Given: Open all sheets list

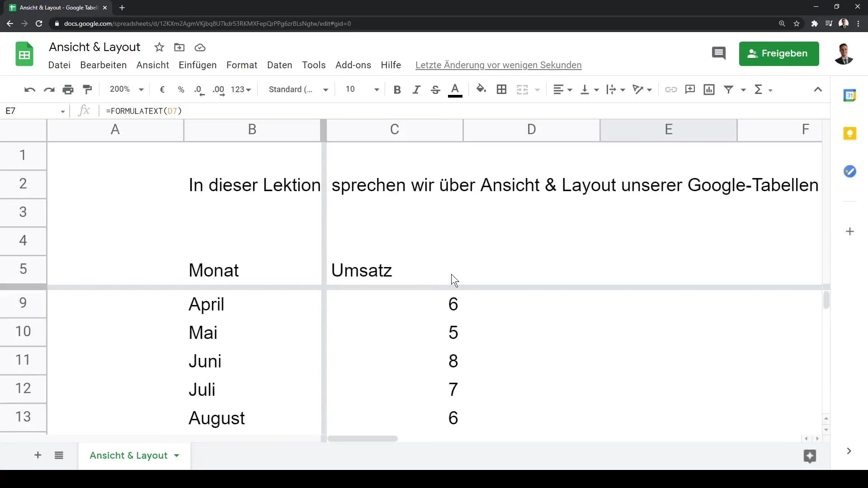Looking at the screenshot, I should (x=59, y=455).
